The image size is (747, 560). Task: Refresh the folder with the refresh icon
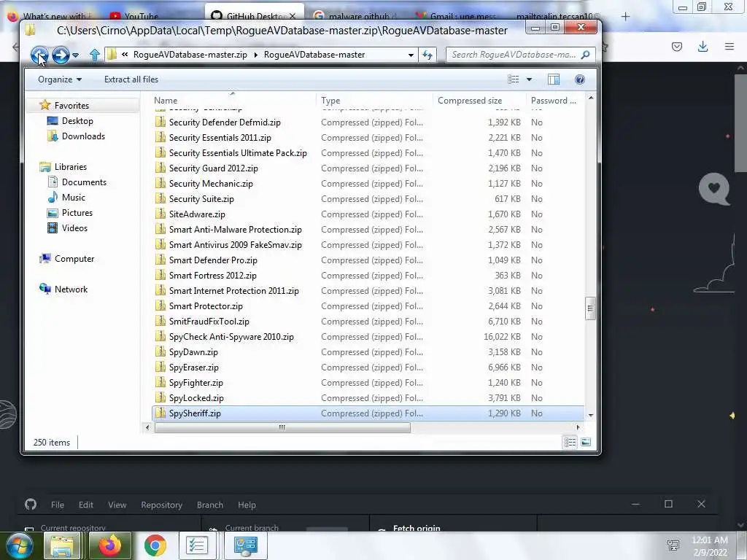[427, 55]
